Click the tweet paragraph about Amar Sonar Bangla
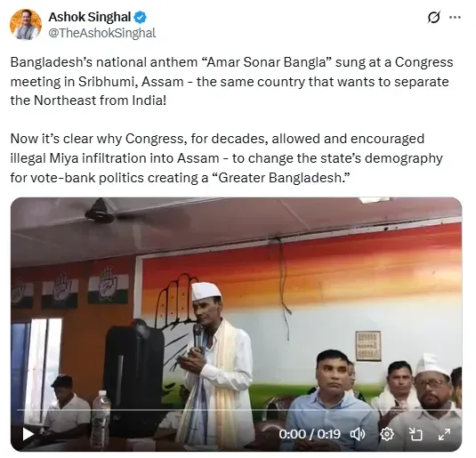 coord(231,81)
